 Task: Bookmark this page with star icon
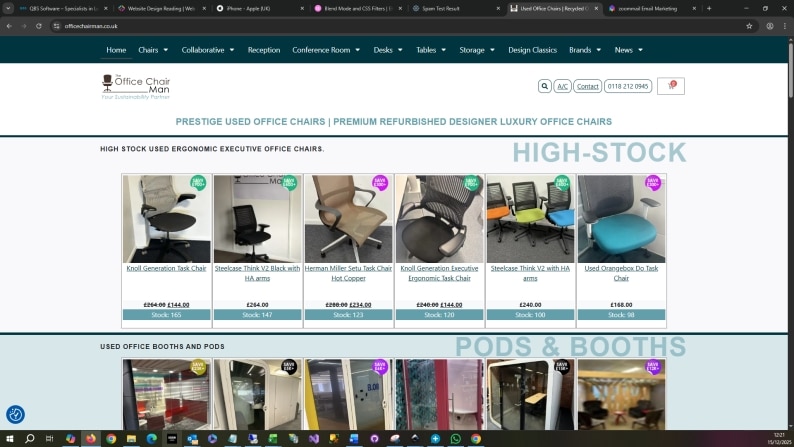coord(749,26)
